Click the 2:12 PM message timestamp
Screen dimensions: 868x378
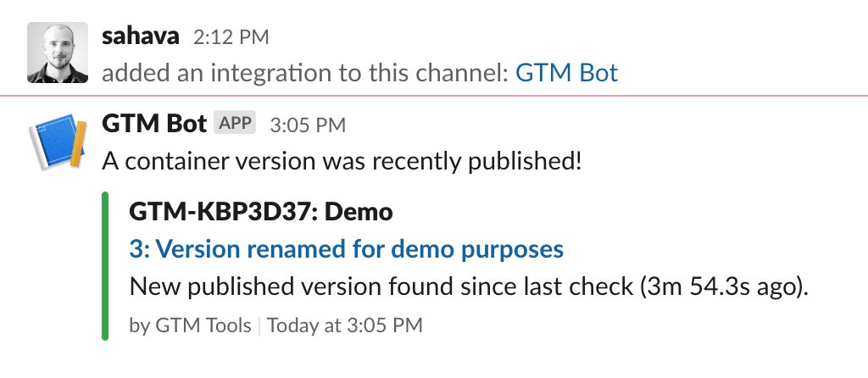(x=231, y=37)
